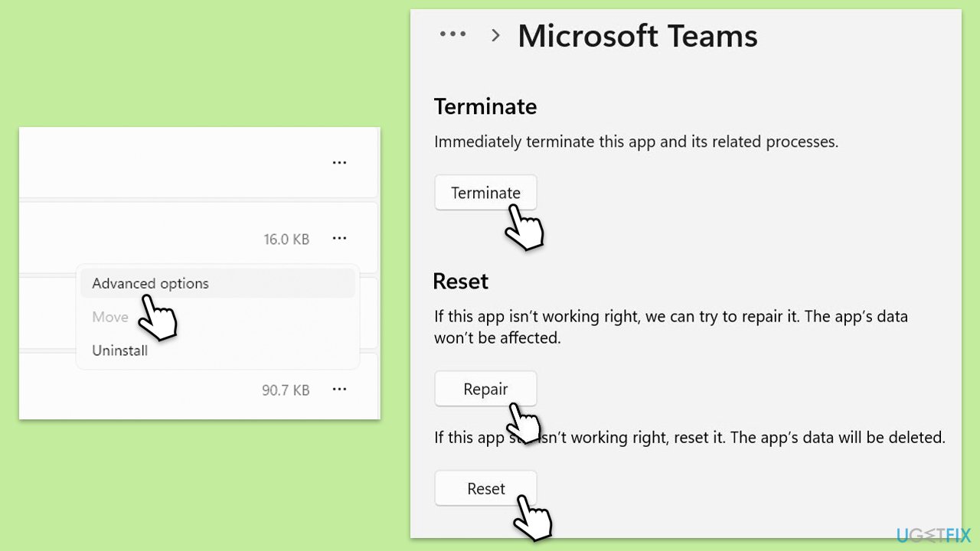
Task: Click the Reset button
Action: 485,488
